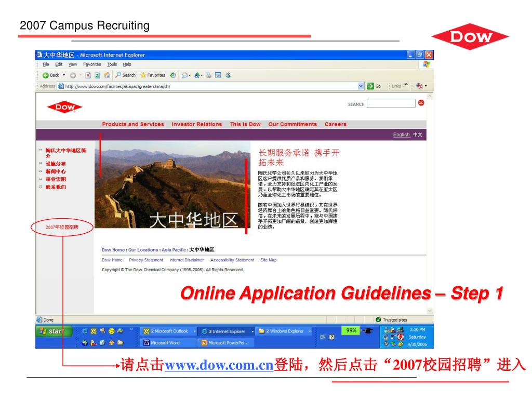This screenshot has width=532, height=399.
Task: Click the Forward arrow button
Action: click(73, 75)
